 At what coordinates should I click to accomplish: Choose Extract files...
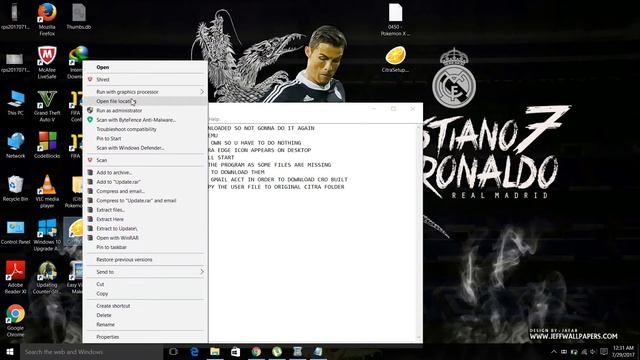coord(145,210)
